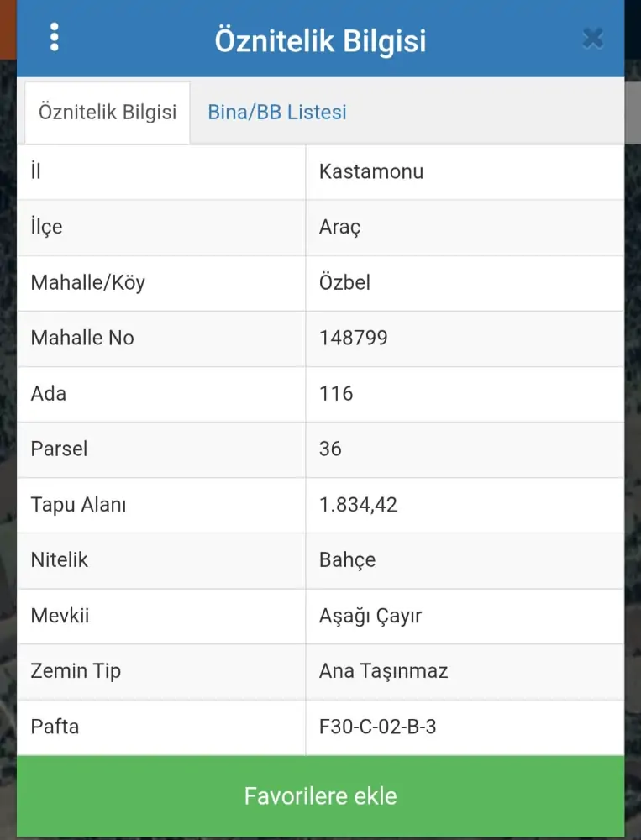Switch to the Bina/BB Listesi tab
641x840 pixels.
tap(277, 113)
